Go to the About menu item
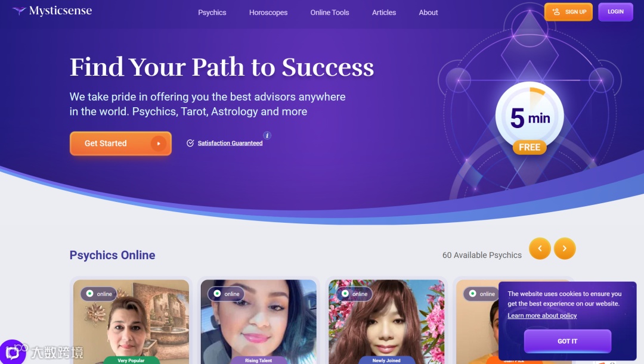644x364 pixels. click(428, 13)
